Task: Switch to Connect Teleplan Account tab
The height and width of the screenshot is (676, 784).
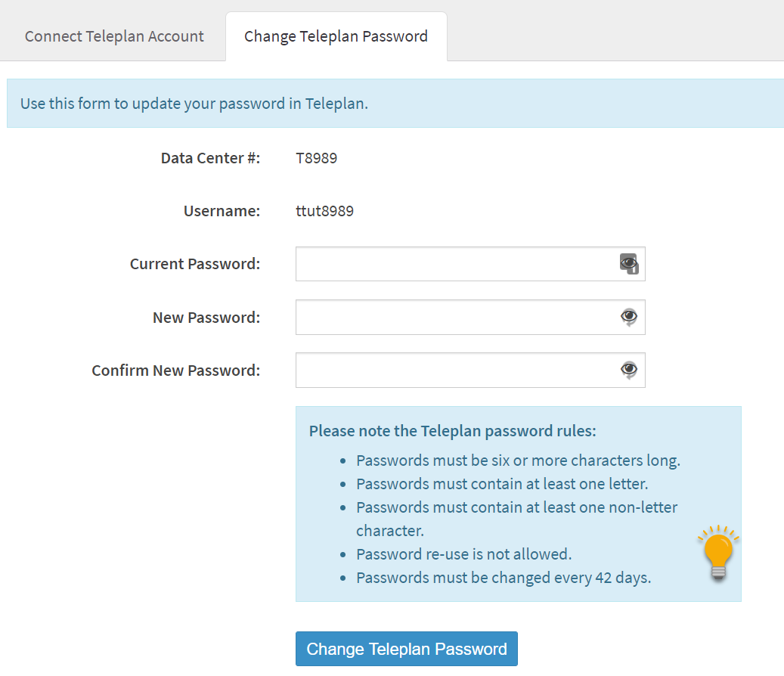Action: [x=114, y=36]
